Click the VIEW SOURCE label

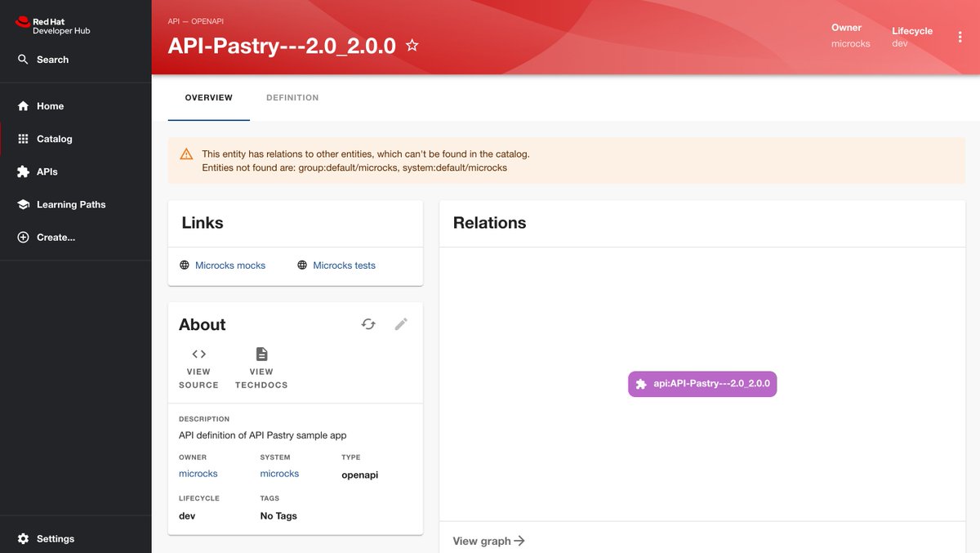pos(198,378)
